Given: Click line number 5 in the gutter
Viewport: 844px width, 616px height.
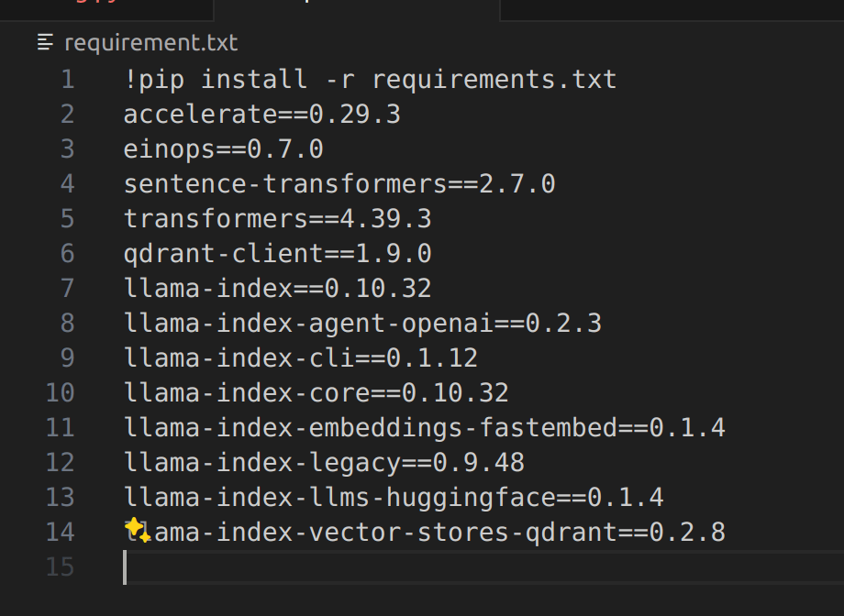Looking at the screenshot, I should tap(67, 219).
